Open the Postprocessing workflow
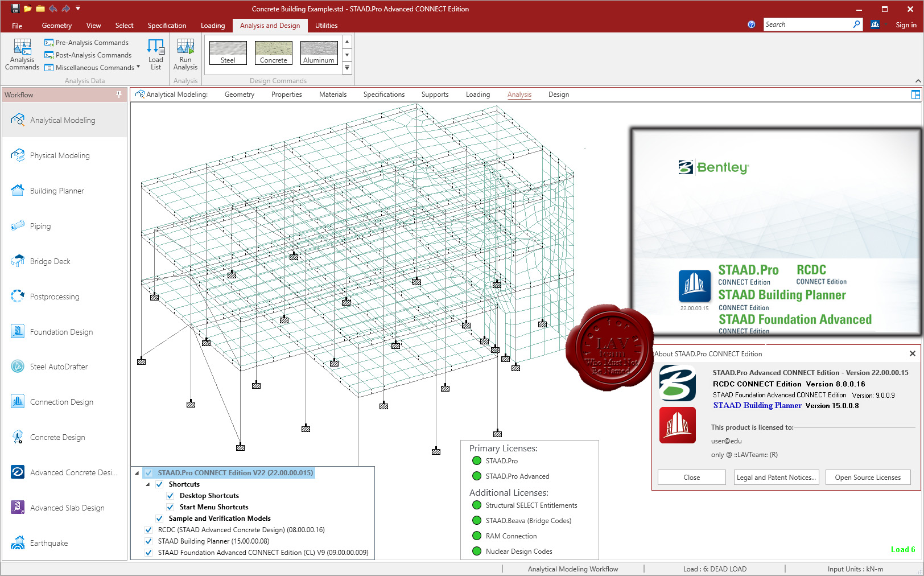Image resolution: width=924 pixels, height=576 pixels. coord(64,297)
